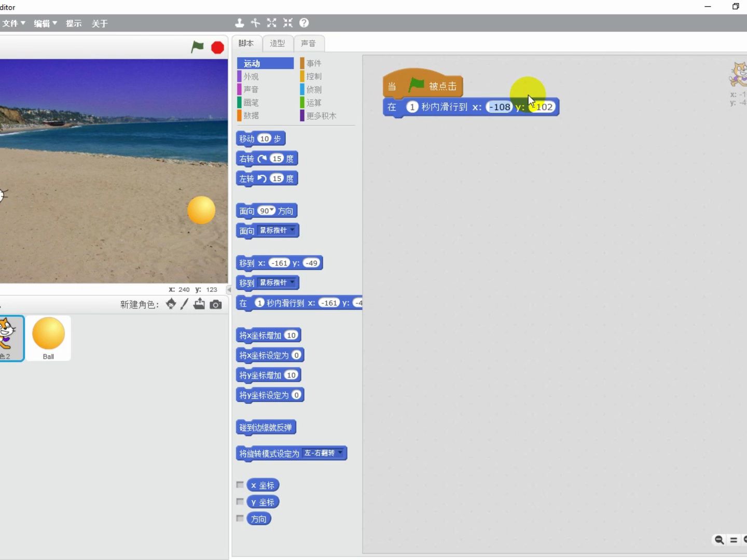Click the turn-right arrow on the 右转 block
This screenshot has height=560, width=747.
pyautogui.click(x=262, y=159)
